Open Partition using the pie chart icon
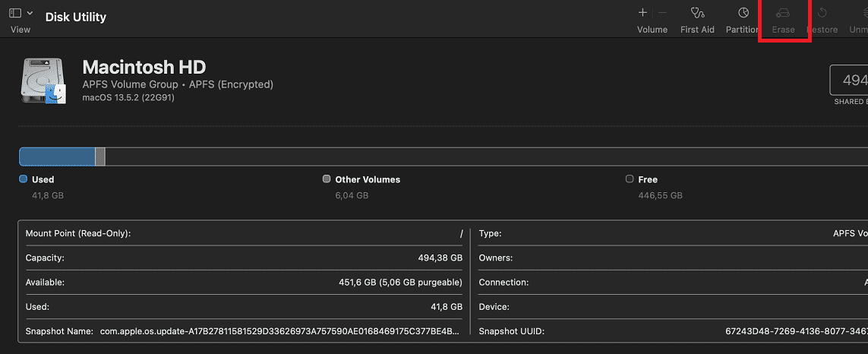 [x=743, y=13]
